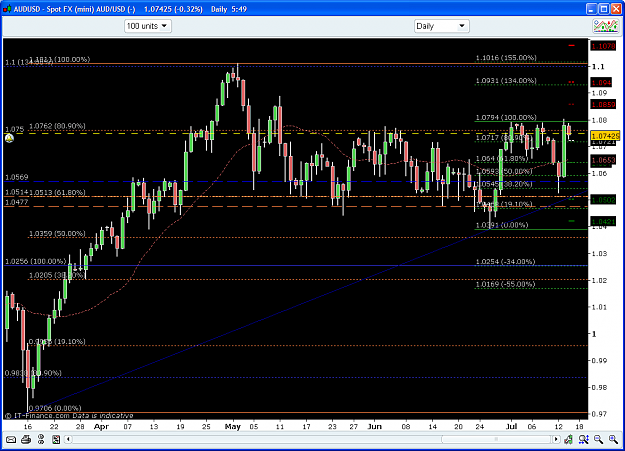Click the 0.9706 (0.00%) level label
Viewport: 625px width, 451px height.
[x=55, y=408]
